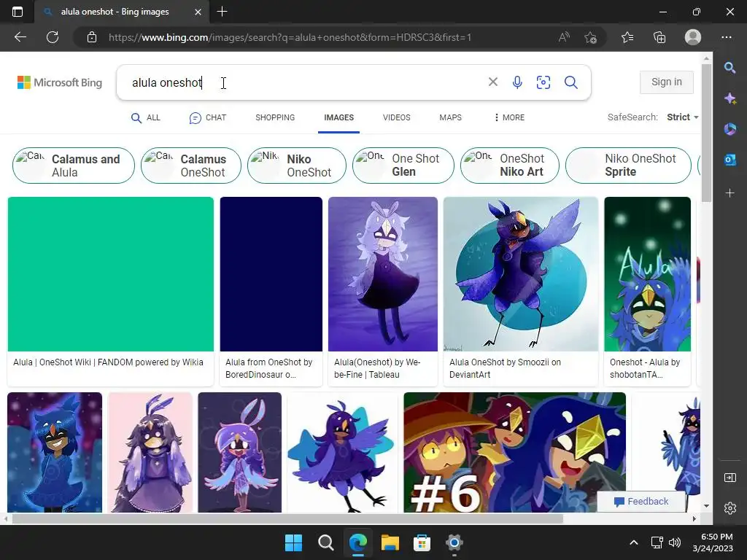Open the #6 video thumbnail image
Screen dimensions: 747x560
[514, 452]
